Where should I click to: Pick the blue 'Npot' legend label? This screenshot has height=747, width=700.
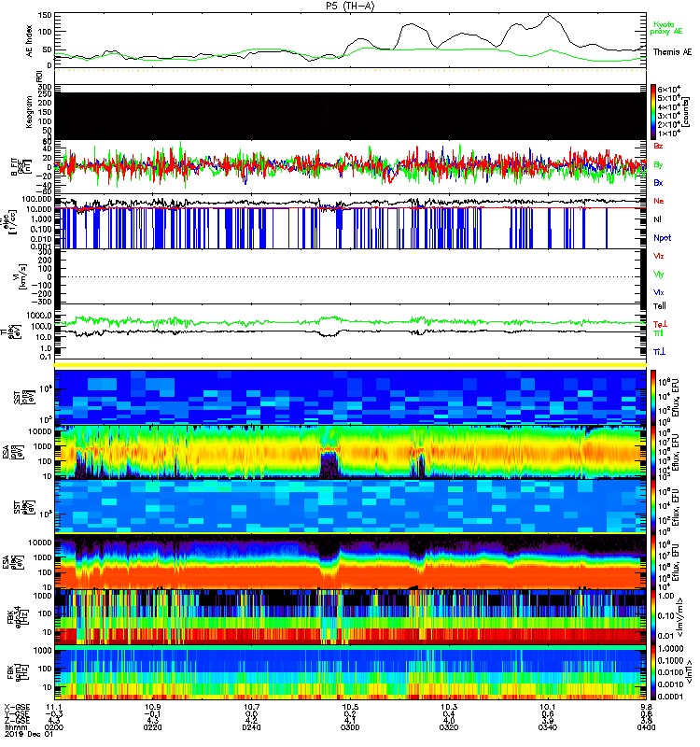pos(663,238)
